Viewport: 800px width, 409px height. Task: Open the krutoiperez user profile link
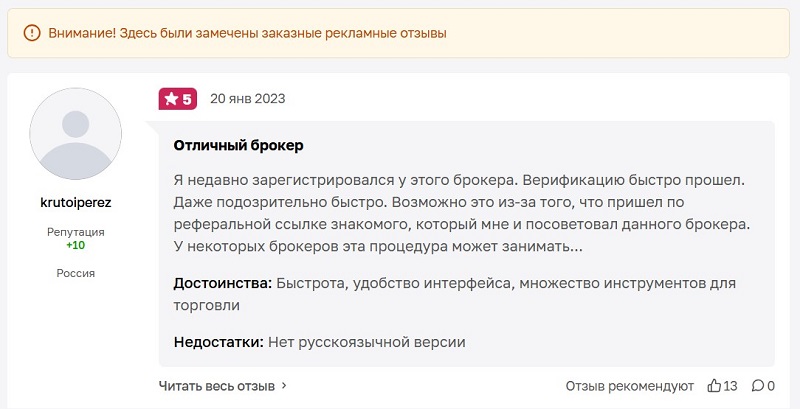point(76,201)
